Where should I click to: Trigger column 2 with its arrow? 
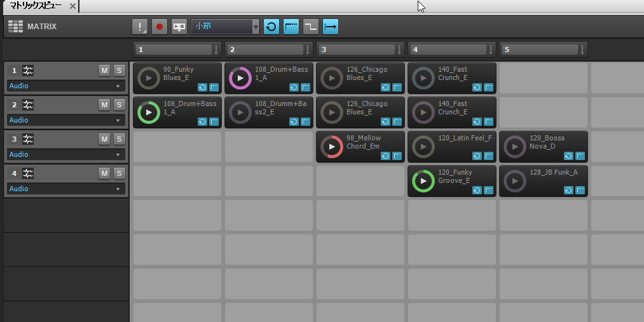pyautogui.click(x=308, y=50)
